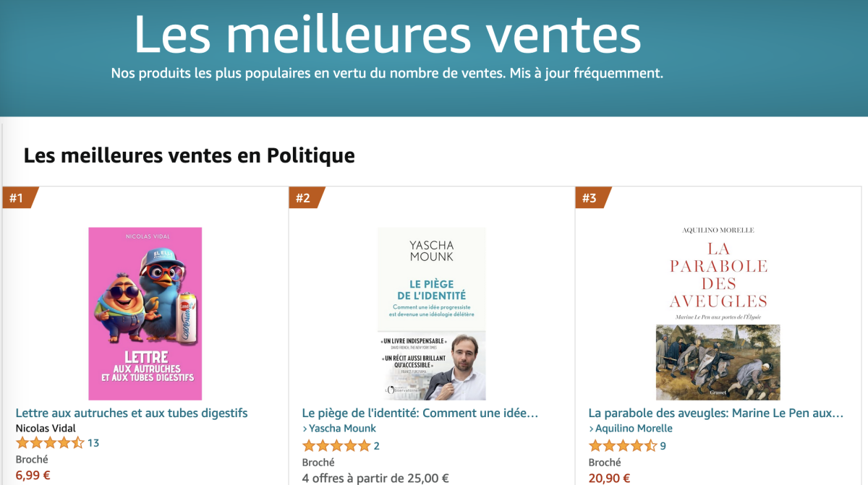Open the #1 rank badge

coord(19,197)
